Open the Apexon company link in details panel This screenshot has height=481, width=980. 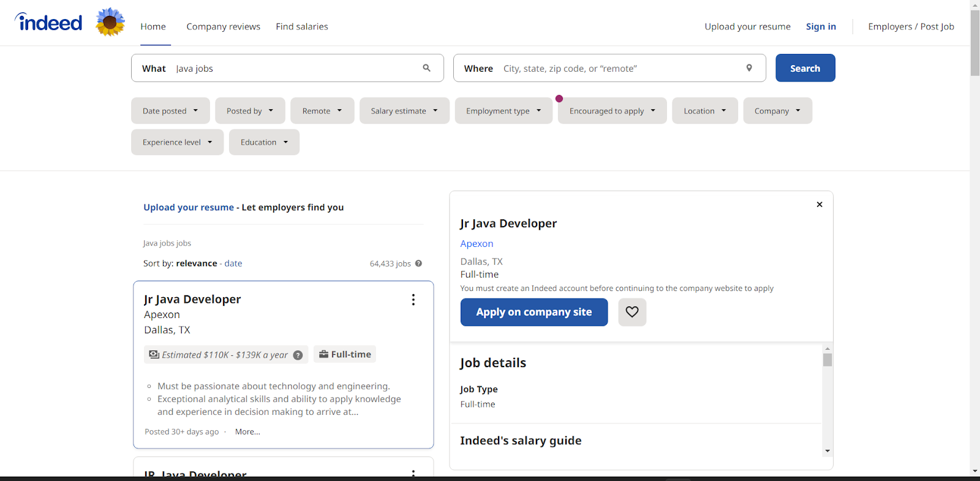(477, 243)
